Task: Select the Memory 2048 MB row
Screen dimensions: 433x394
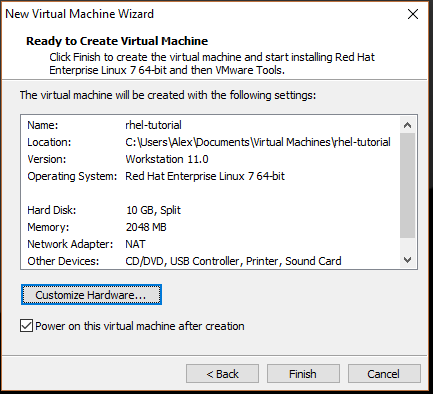Action: click(210, 227)
